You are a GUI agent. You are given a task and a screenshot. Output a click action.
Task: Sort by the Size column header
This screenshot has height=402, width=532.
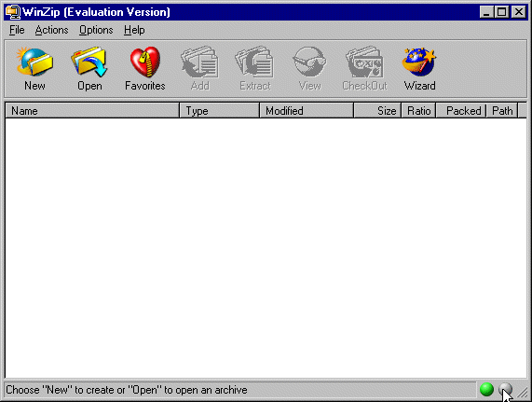click(x=377, y=111)
